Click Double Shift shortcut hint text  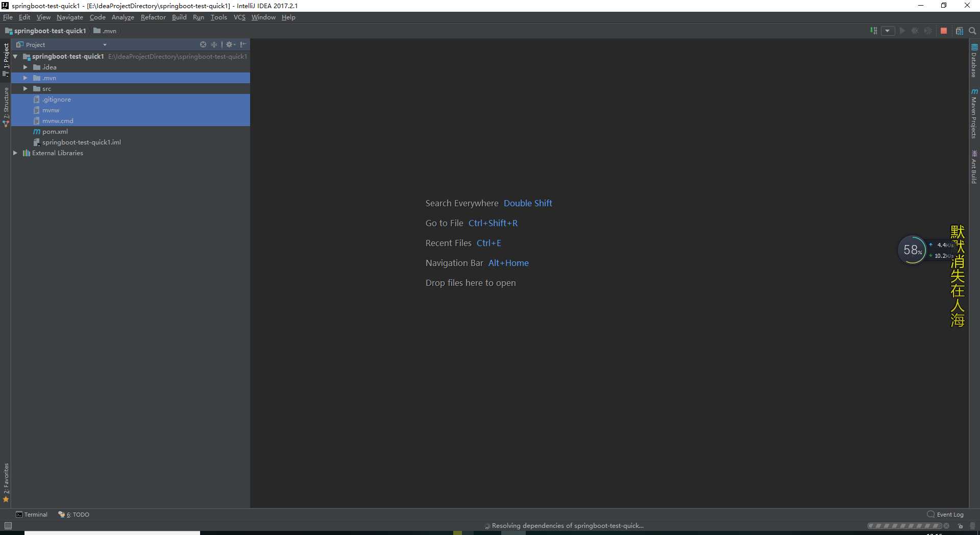(x=528, y=203)
